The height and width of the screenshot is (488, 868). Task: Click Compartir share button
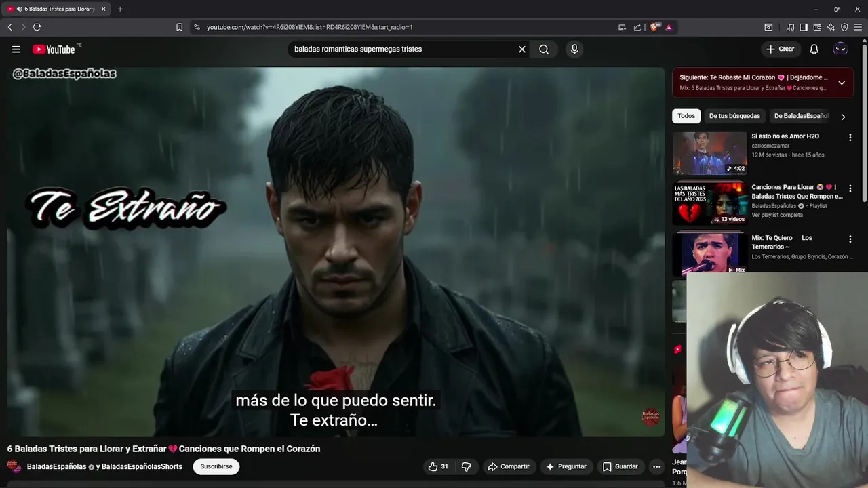(509, 466)
